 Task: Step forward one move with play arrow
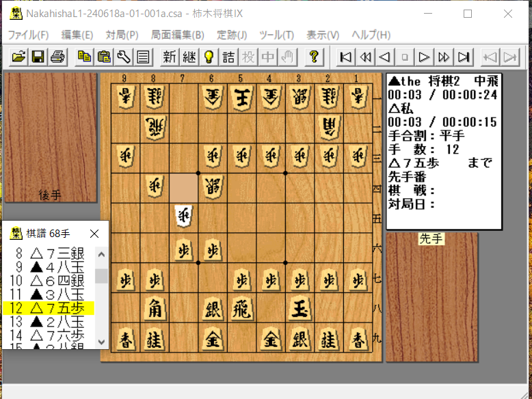424,57
